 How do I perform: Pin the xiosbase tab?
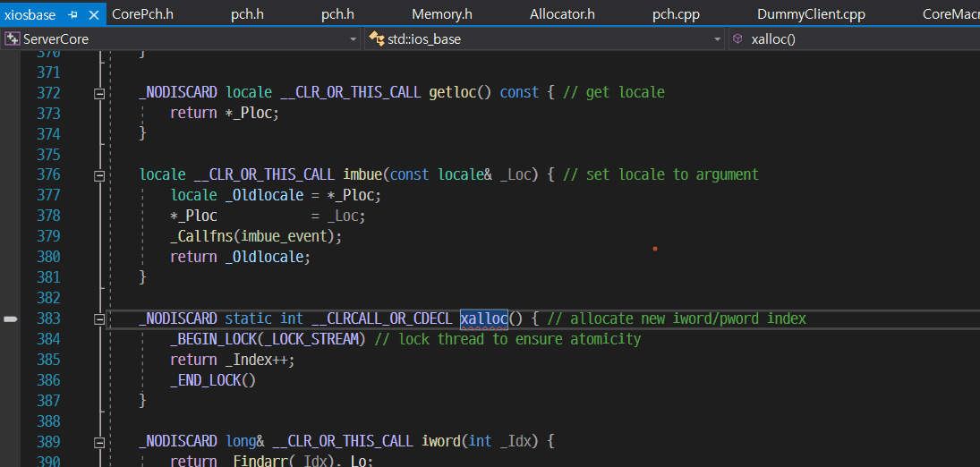click(x=73, y=15)
